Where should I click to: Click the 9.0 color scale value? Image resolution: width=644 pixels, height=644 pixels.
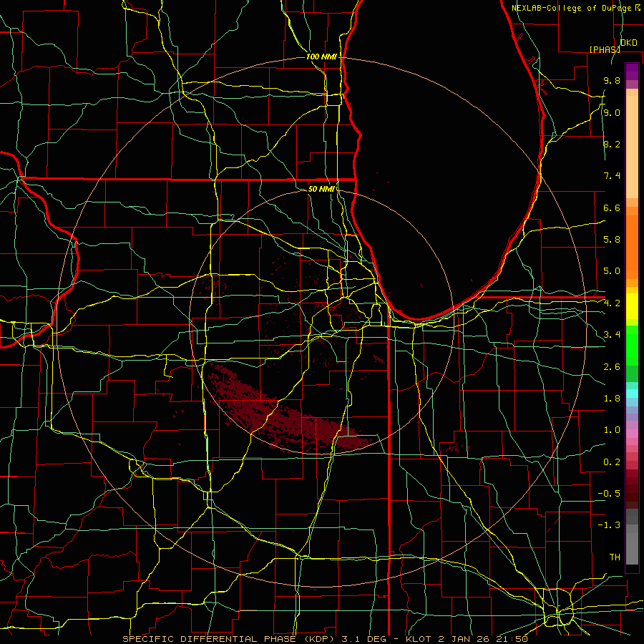pyautogui.click(x=612, y=112)
